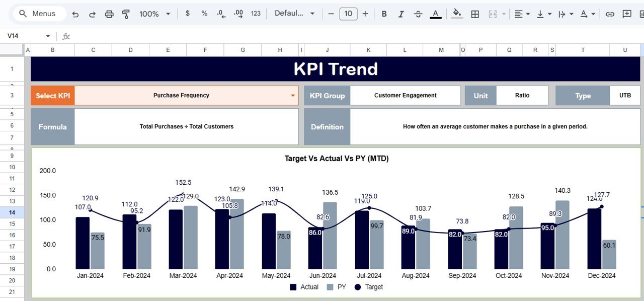Open the Print dialog via printer icon
The height and width of the screenshot is (301, 644).
[x=109, y=14]
